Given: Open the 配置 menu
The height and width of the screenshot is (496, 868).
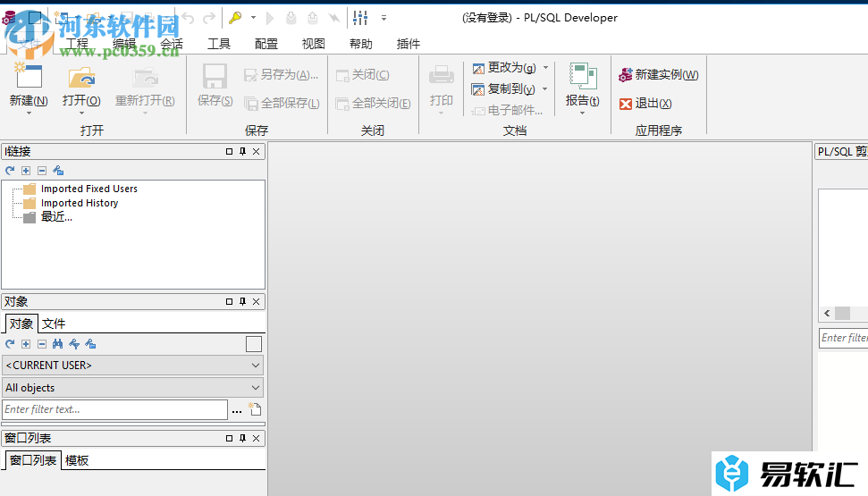Looking at the screenshot, I should pyautogui.click(x=266, y=44).
